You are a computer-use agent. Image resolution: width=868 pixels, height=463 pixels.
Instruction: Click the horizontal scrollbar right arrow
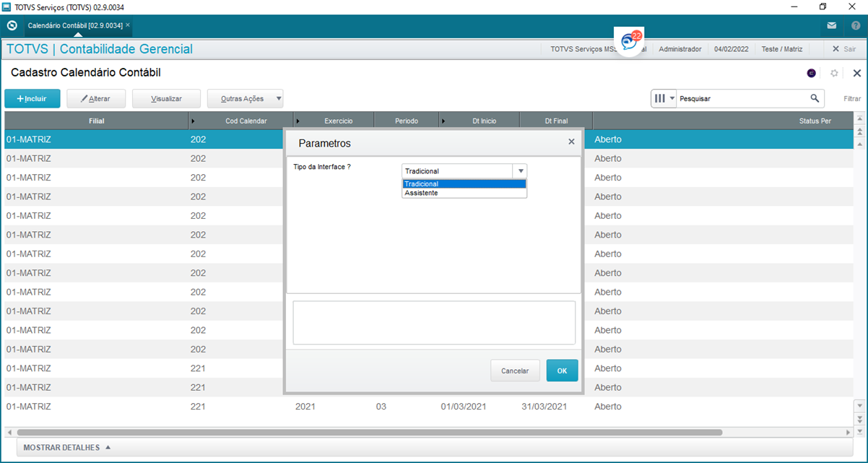tap(849, 433)
